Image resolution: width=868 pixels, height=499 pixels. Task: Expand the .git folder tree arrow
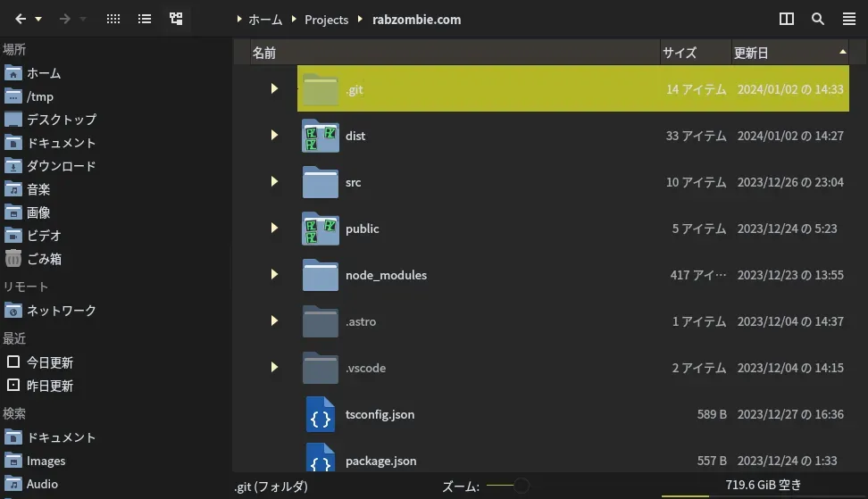pos(274,88)
